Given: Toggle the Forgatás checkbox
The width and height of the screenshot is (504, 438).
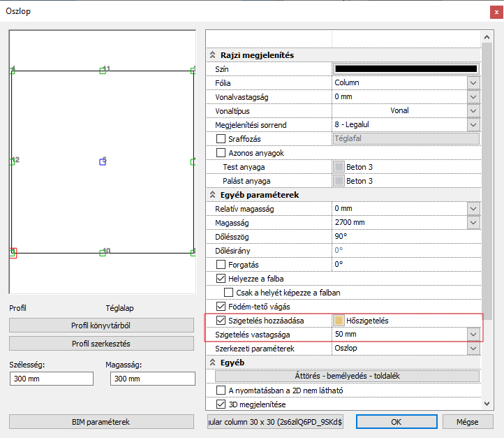Looking at the screenshot, I should (221, 265).
